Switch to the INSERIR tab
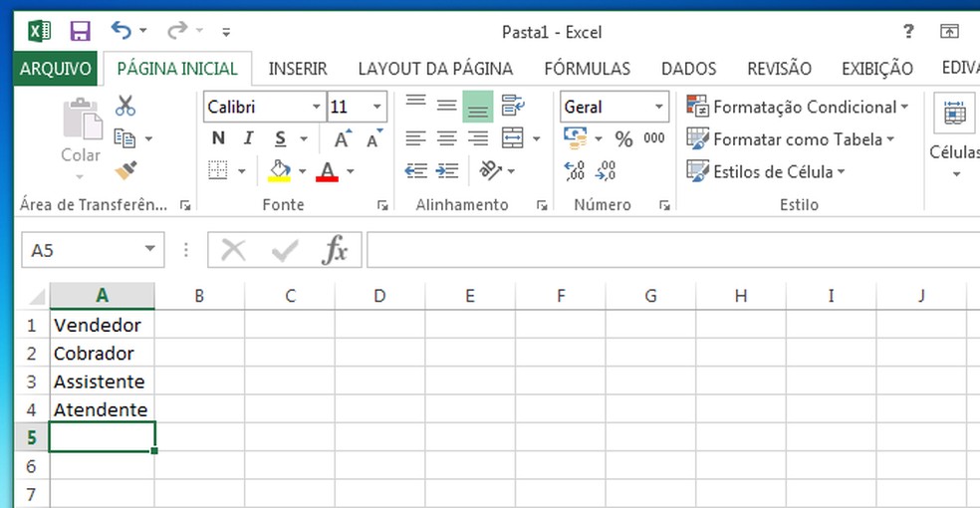 298,68
